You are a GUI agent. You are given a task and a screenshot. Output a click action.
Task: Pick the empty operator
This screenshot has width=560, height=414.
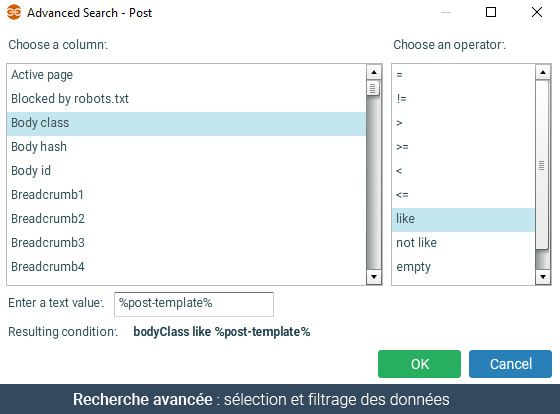tap(463, 267)
